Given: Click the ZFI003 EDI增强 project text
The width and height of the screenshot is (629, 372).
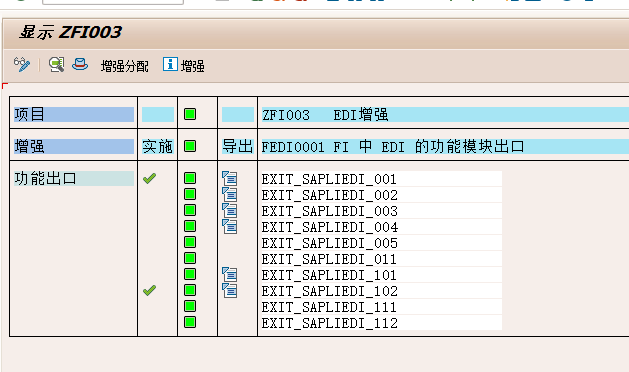Looking at the screenshot, I should (325, 115).
